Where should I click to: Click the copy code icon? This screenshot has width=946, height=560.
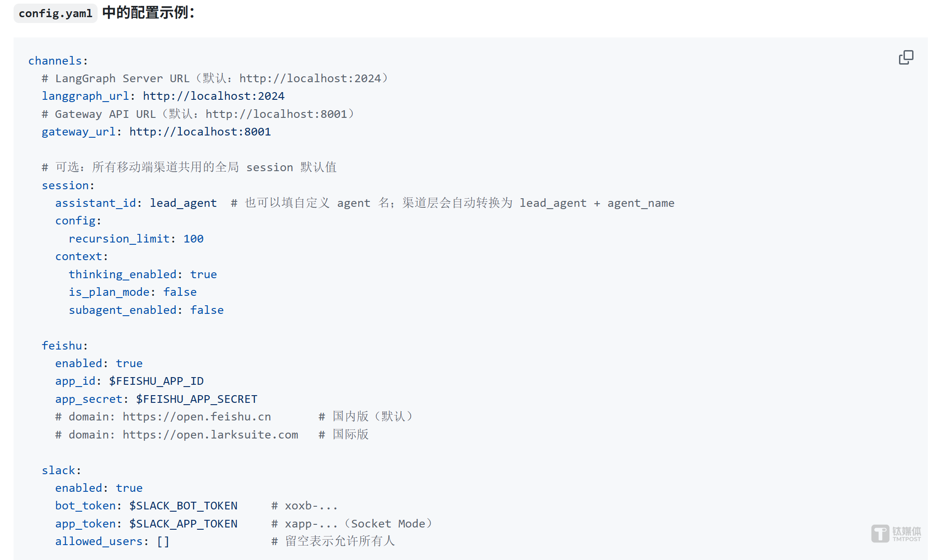click(906, 57)
